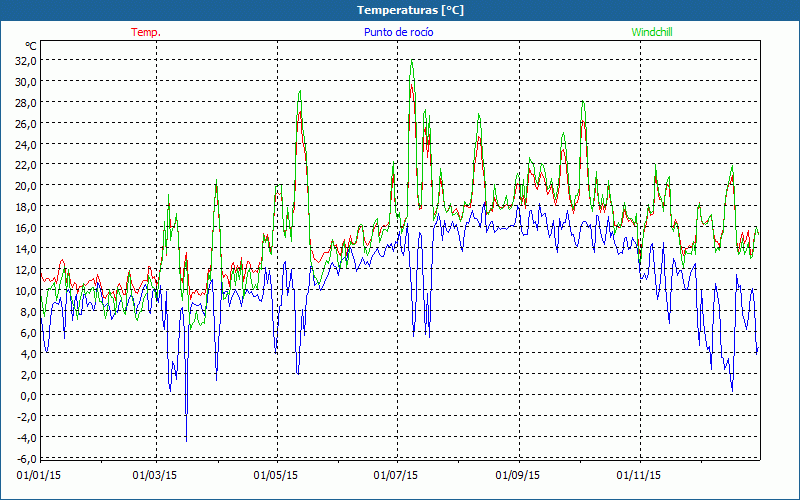Click the 22,0 y-axis value
The height and width of the screenshot is (500, 800).
[26, 165]
